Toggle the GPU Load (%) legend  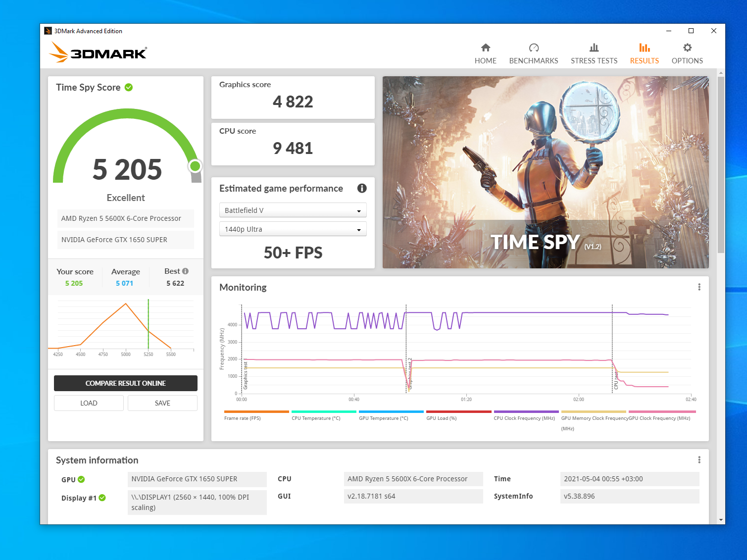tap(458, 415)
